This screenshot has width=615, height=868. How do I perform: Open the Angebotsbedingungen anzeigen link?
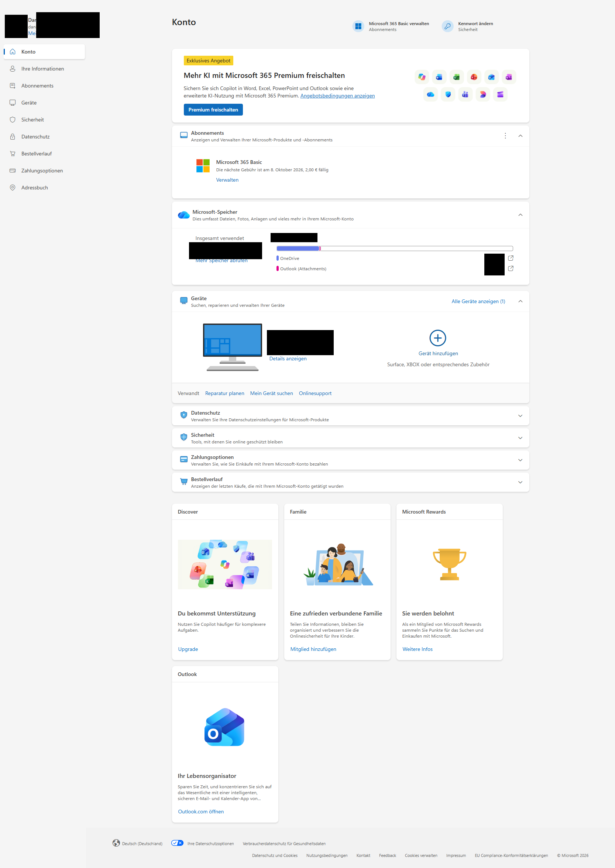(x=337, y=96)
